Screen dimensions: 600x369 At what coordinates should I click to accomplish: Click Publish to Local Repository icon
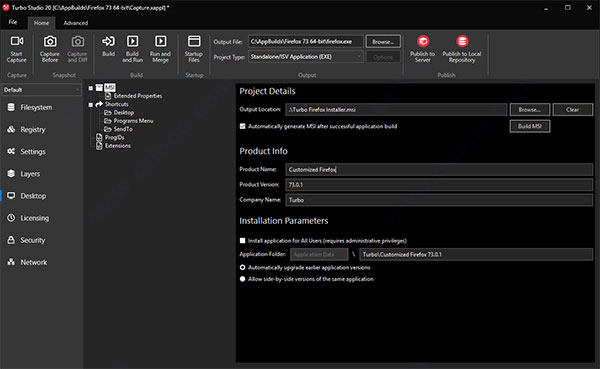click(x=462, y=41)
